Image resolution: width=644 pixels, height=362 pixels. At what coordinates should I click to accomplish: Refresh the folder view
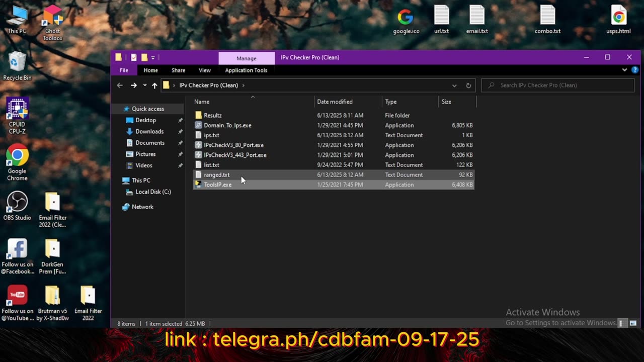click(468, 85)
